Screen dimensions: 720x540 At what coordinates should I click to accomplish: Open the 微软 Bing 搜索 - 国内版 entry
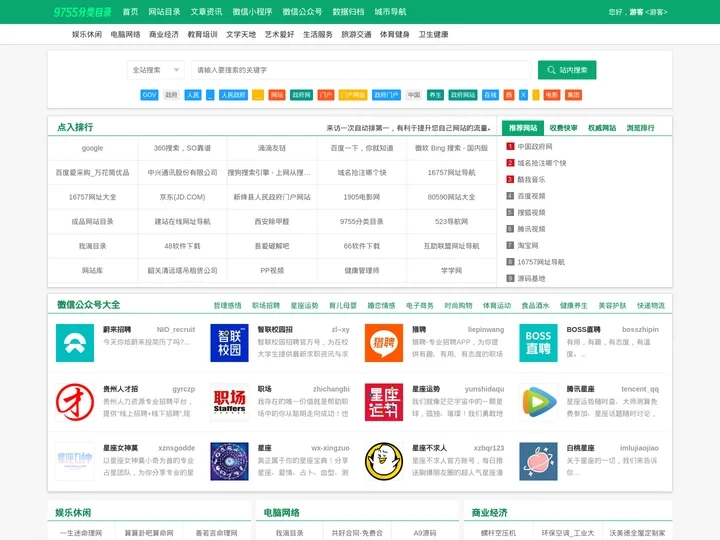[451, 148]
